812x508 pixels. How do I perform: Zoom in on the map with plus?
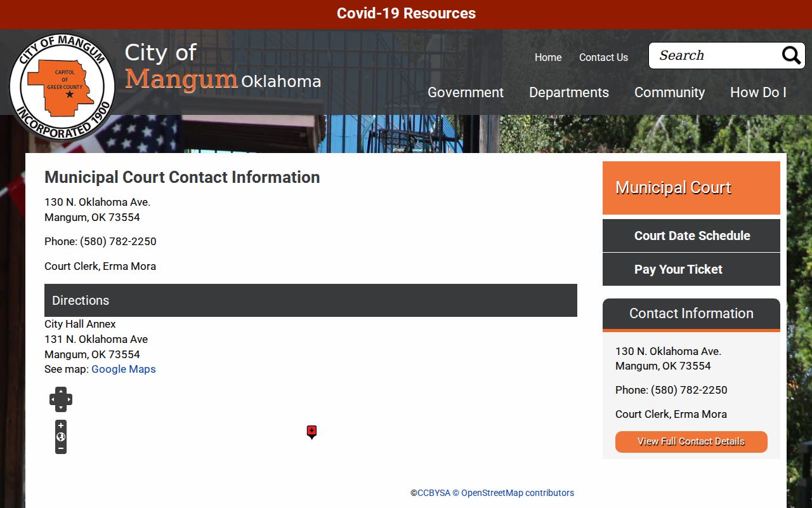tap(61, 425)
